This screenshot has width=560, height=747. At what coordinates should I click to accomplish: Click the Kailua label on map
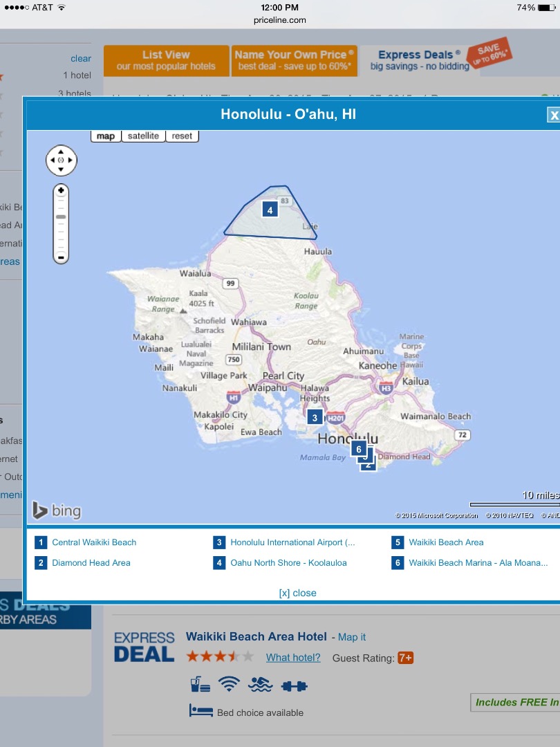point(416,381)
